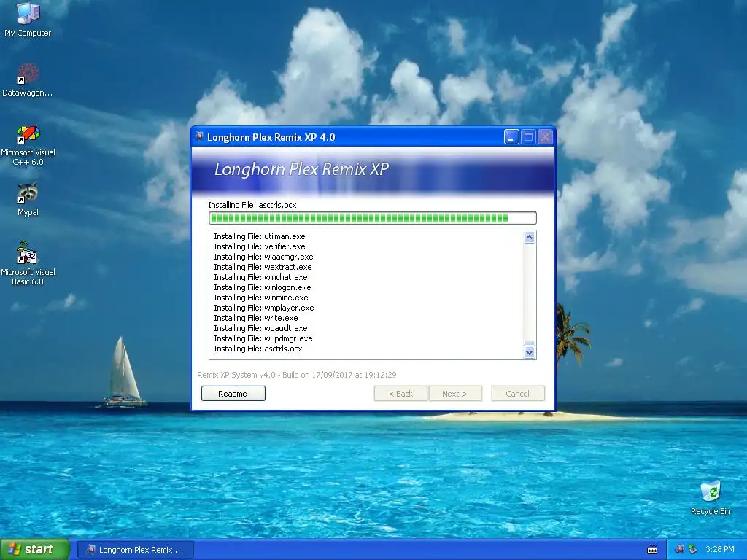Open the Start menu
The image size is (747, 560).
(35, 550)
